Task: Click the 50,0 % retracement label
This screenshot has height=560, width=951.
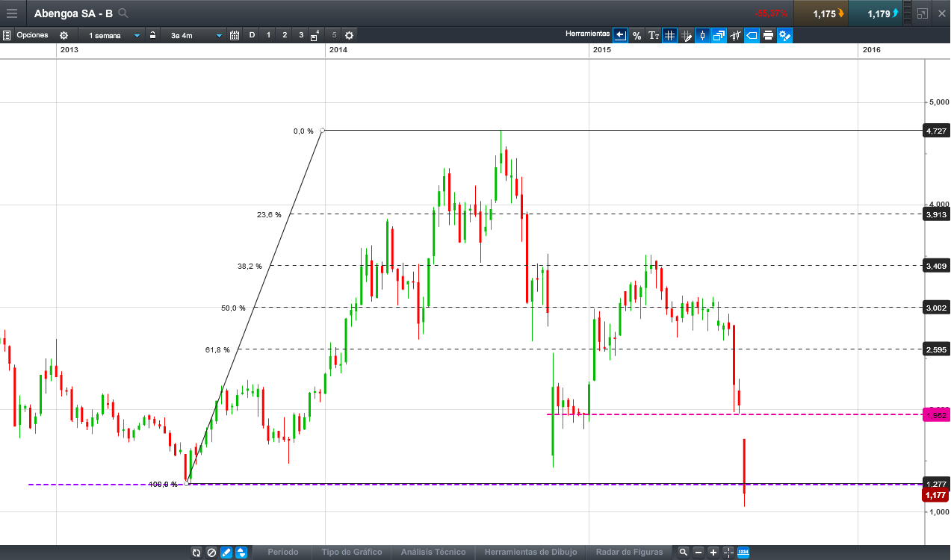Action: tap(232, 308)
